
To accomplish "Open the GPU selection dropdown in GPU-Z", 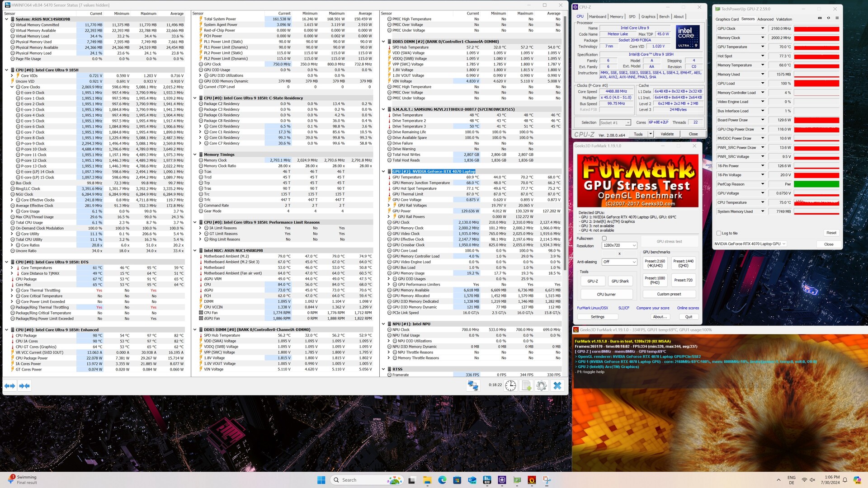I will (750, 244).
